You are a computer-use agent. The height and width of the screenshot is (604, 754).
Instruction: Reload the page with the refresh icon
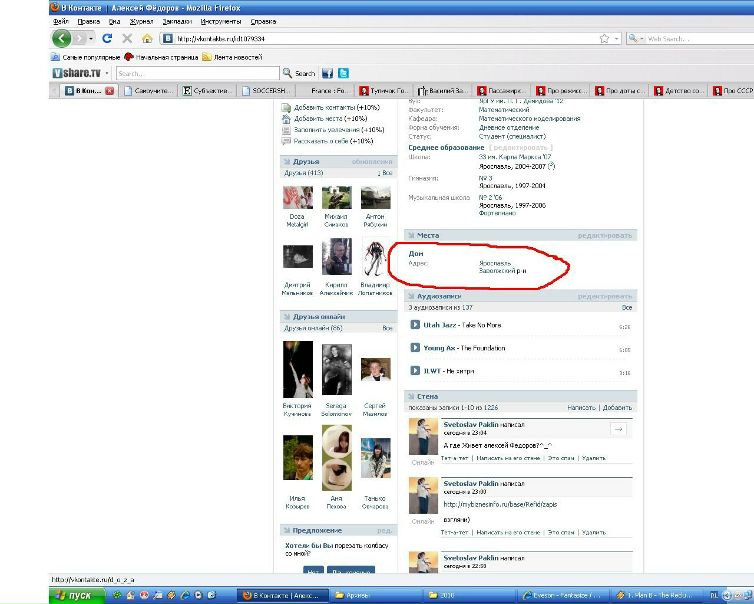(x=107, y=39)
